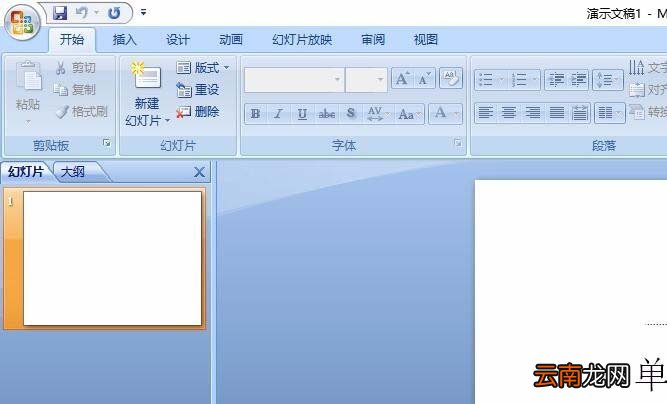Open the Office button menu
The image size is (667, 404).
pyautogui.click(x=22, y=23)
